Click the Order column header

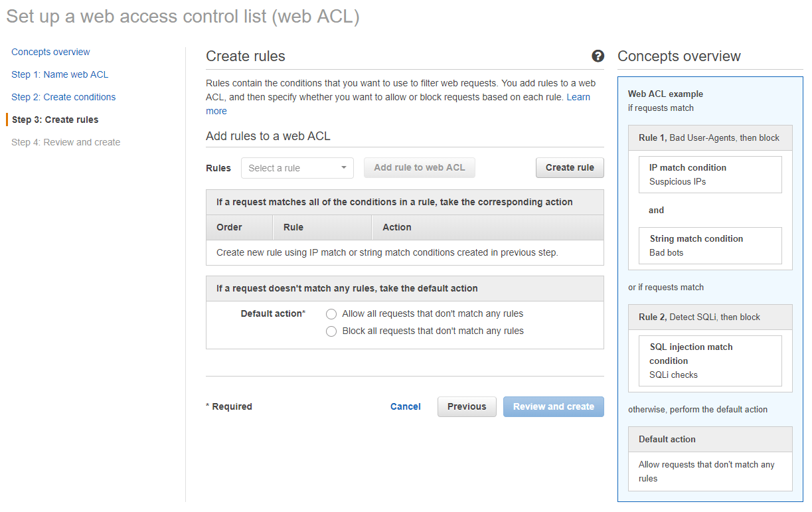point(229,227)
